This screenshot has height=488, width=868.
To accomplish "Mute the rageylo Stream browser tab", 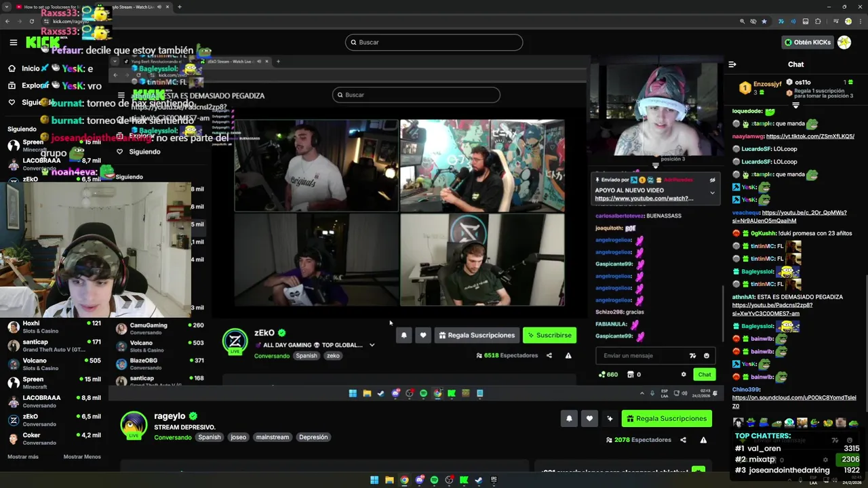I will tap(160, 7).
